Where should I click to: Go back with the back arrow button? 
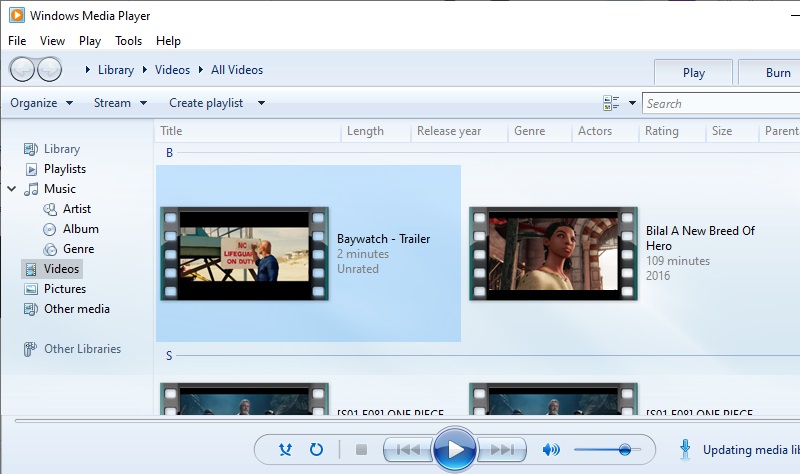coord(22,69)
